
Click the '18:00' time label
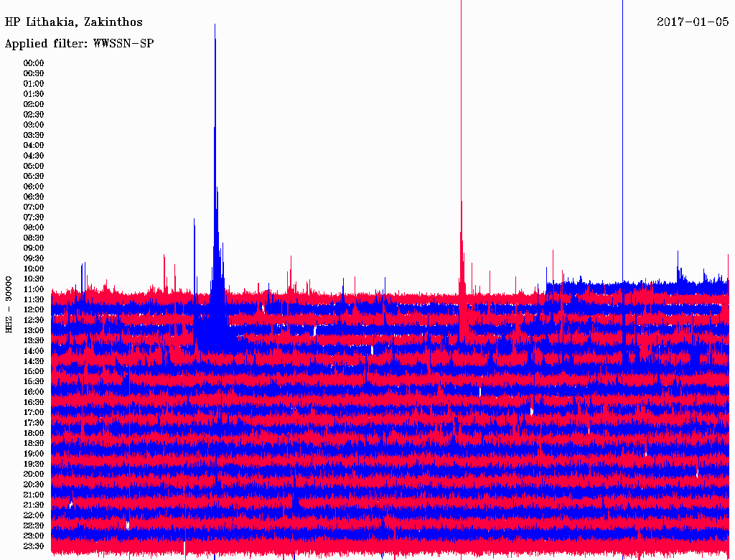34,434
